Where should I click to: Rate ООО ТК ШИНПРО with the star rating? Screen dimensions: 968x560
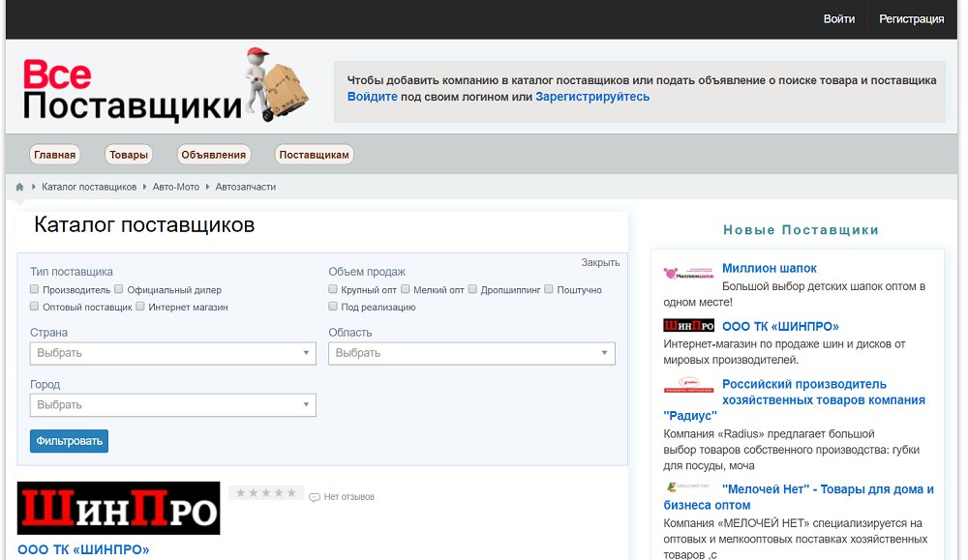(266, 492)
